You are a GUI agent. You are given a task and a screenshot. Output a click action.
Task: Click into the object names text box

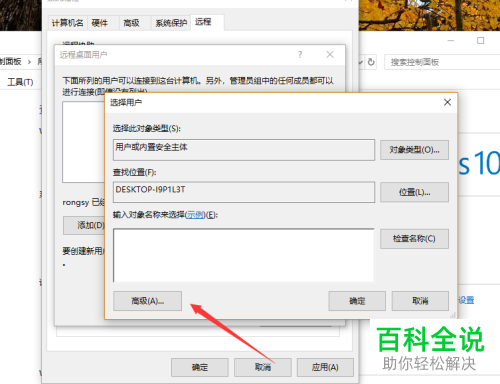click(244, 255)
